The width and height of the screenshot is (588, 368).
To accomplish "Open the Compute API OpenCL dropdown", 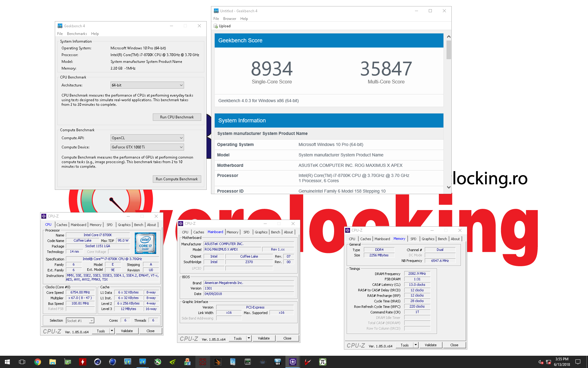I will [147, 138].
